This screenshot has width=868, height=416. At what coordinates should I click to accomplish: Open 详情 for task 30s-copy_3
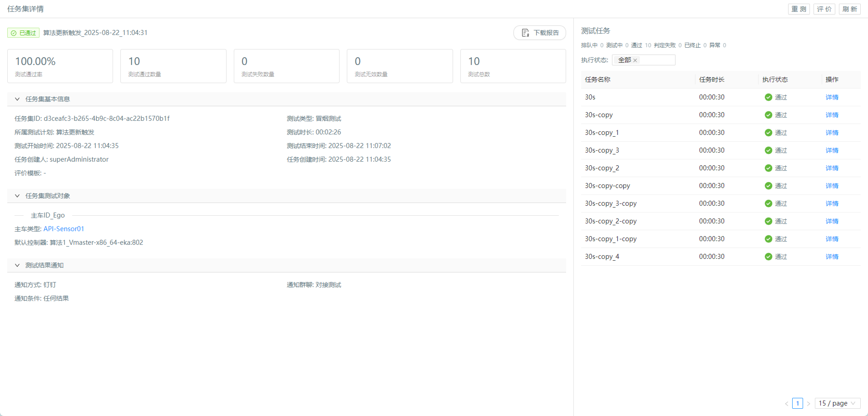tap(832, 150)
